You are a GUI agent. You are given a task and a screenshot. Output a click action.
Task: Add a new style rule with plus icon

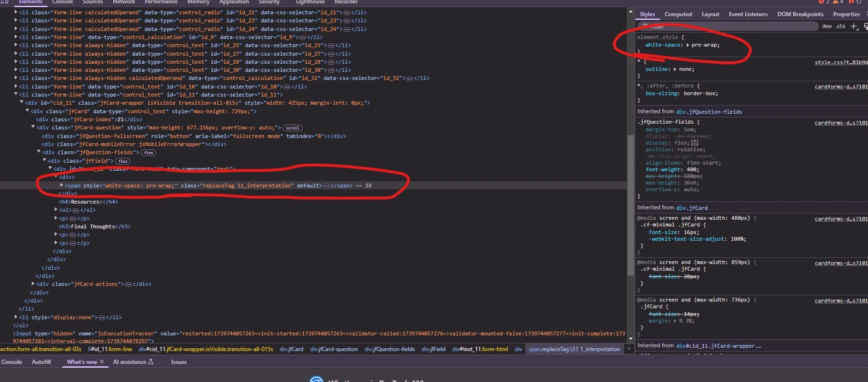tap(854, 26)
